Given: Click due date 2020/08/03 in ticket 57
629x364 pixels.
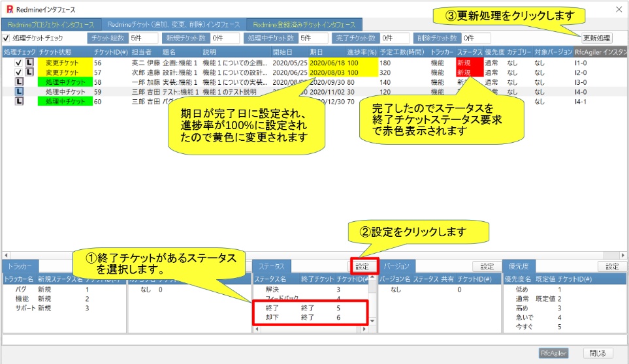Looking at the screenshot, I should pyautogui.click(x=327, y=72).
